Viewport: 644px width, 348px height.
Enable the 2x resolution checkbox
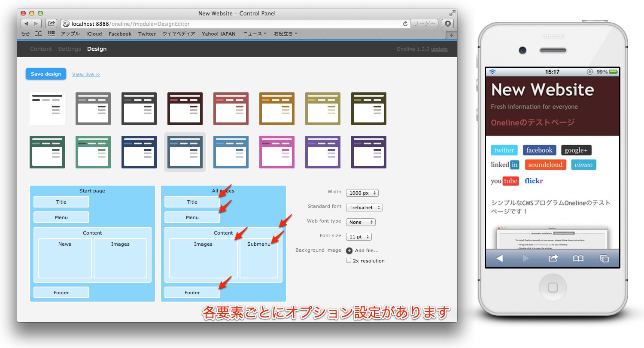pos(349,261)
